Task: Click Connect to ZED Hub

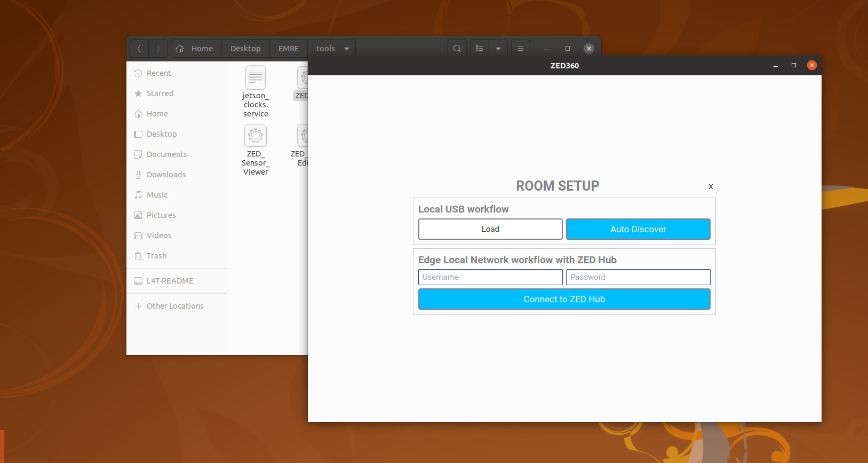Action: [x=564, y=299]
